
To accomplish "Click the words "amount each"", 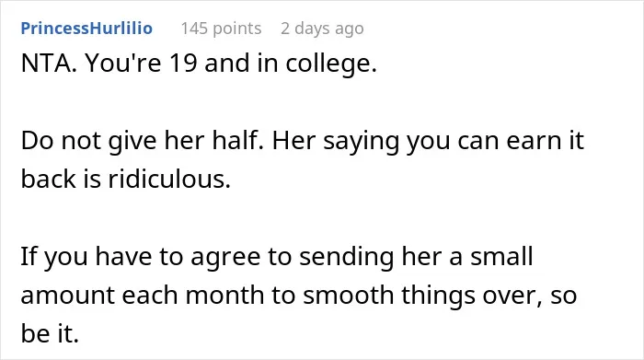I will click(x=99, y=295).
